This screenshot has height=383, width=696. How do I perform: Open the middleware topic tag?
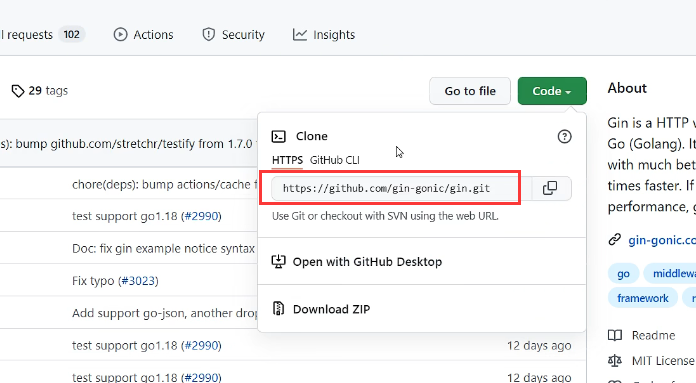(670, 273)
